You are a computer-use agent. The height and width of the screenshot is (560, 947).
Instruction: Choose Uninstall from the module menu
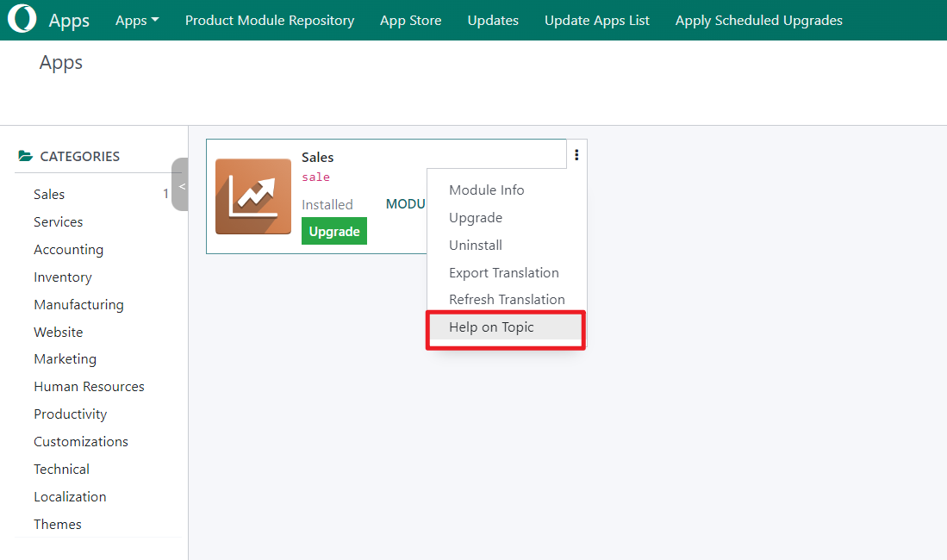(x=506, y=246)
